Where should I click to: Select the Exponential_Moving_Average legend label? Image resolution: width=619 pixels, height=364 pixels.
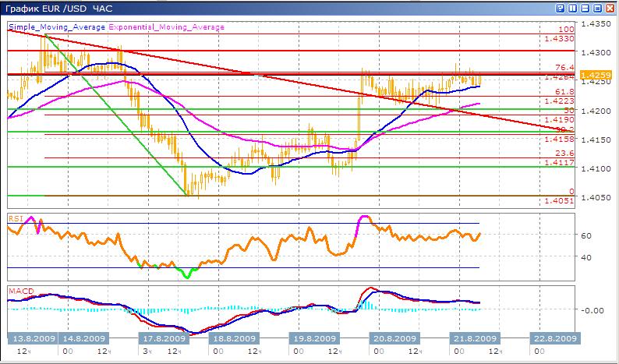166,27
